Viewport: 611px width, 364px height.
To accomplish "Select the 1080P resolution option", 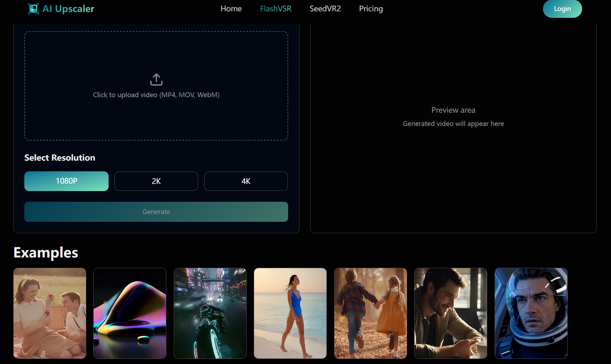I will click(x=66, y=181).
